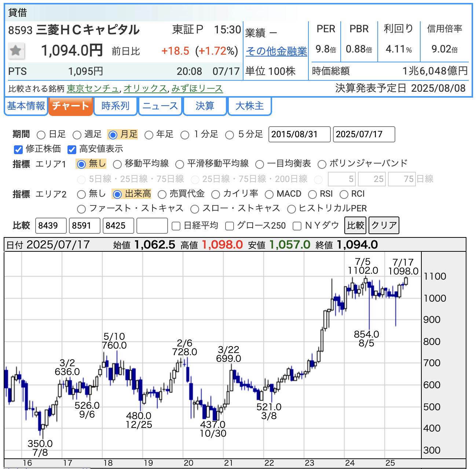The image size is (476, 469).
Task: Open the オリックス link
Action: click(145, 89)
